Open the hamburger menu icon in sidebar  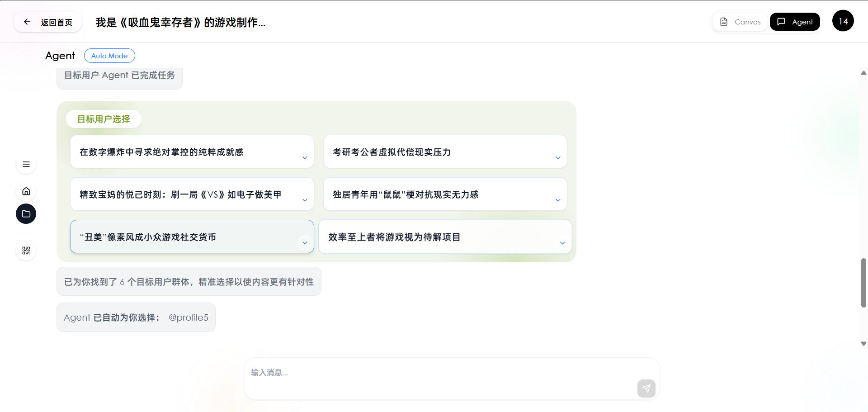point(26,164)
